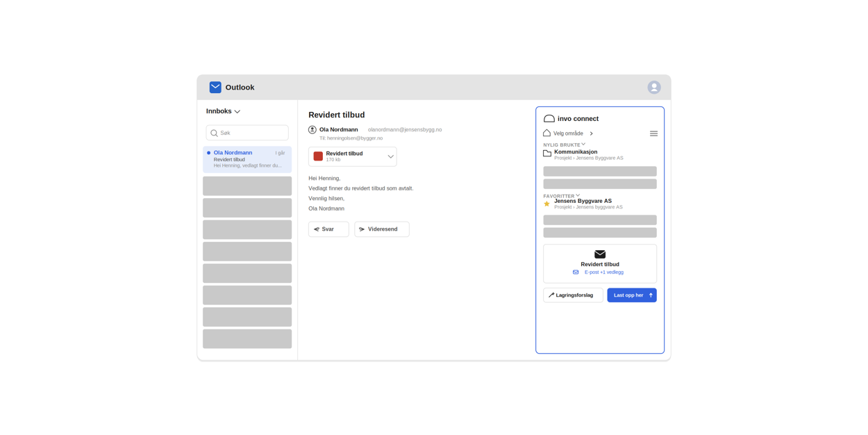The height and width of the screenshot is (435, 868).
Task: Click the Outlook envelope logo icon
Action: (215, 88)
